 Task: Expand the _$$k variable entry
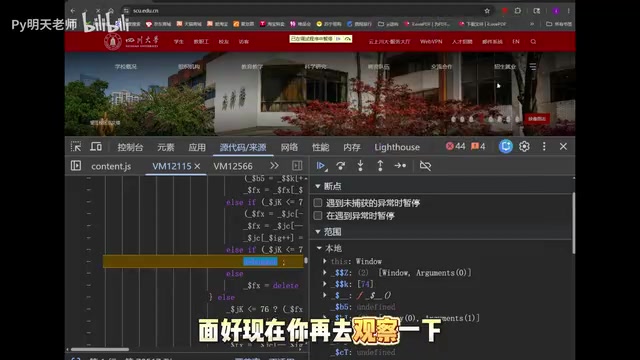click(325, 284)
